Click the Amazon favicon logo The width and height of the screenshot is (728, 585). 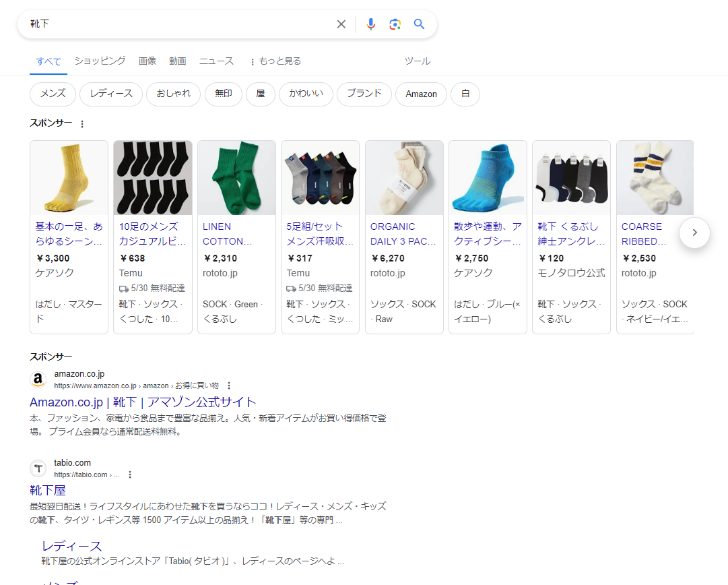click(x=38, y=379)
